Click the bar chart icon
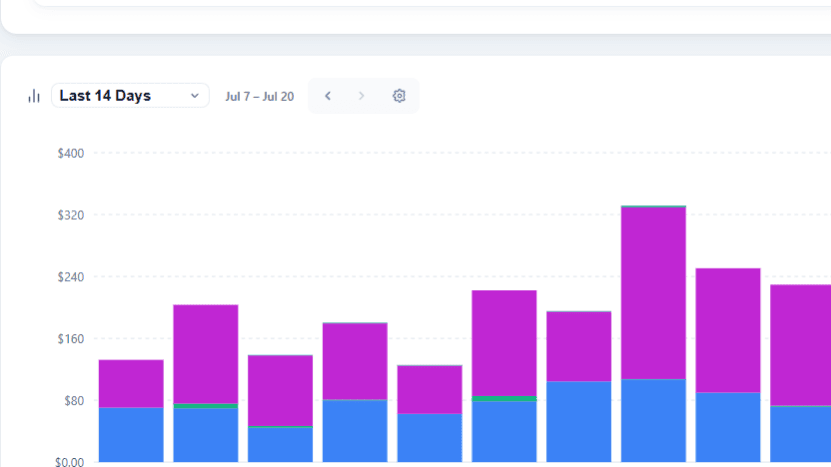The width and height of the screenshot is (831, 467). pos(34,96)
